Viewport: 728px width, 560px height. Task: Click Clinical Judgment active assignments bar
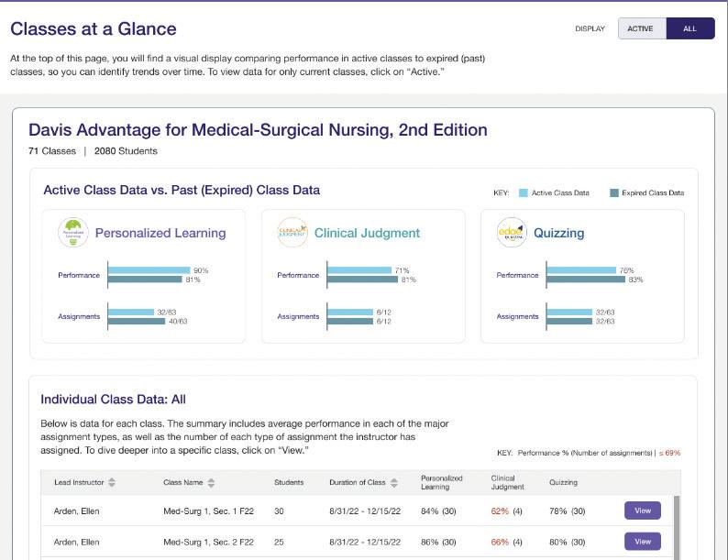tap(350, 313)
